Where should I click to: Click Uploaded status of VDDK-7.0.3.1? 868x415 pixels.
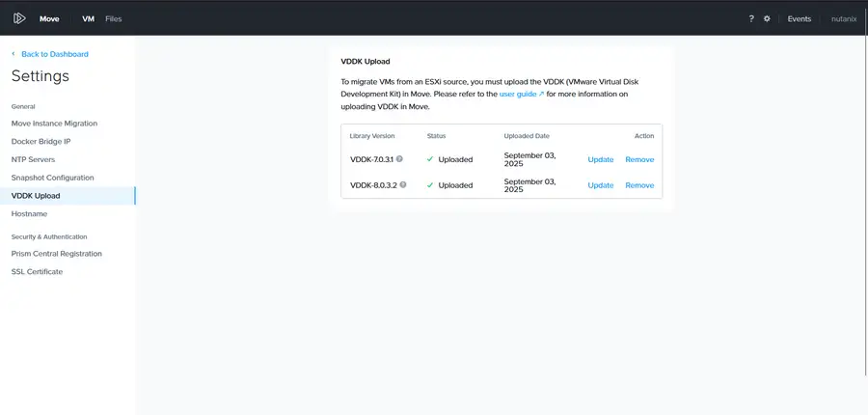455,159
